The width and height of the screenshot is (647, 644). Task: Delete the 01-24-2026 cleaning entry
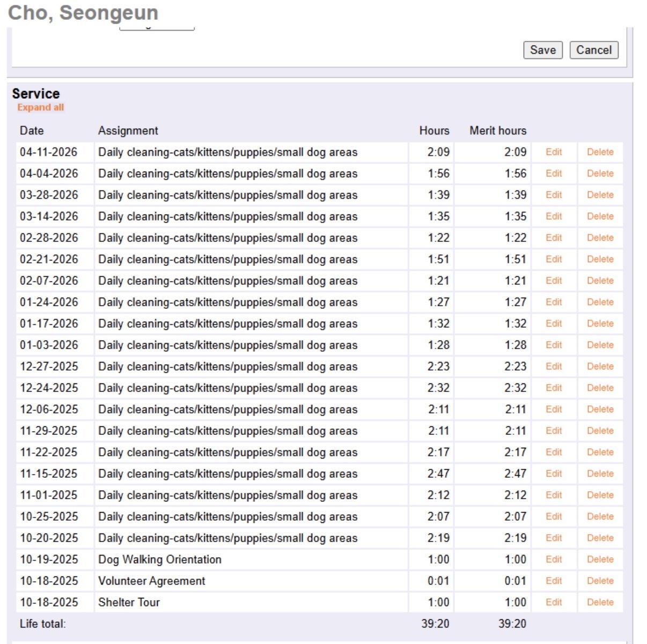600,302
